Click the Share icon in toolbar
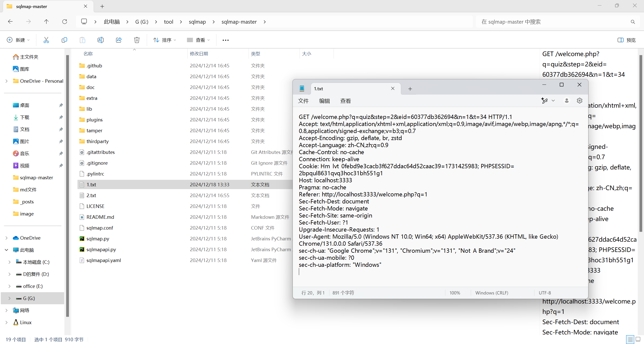The height and width of the screenshot is (344, 644). (118, 40)
